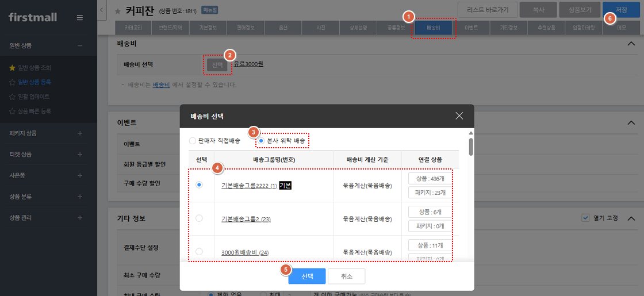The width and height of the screenshot is (644, 296).
Task: Collapse the 이벤트 panel chevron
Action: (x=631, y=123)
